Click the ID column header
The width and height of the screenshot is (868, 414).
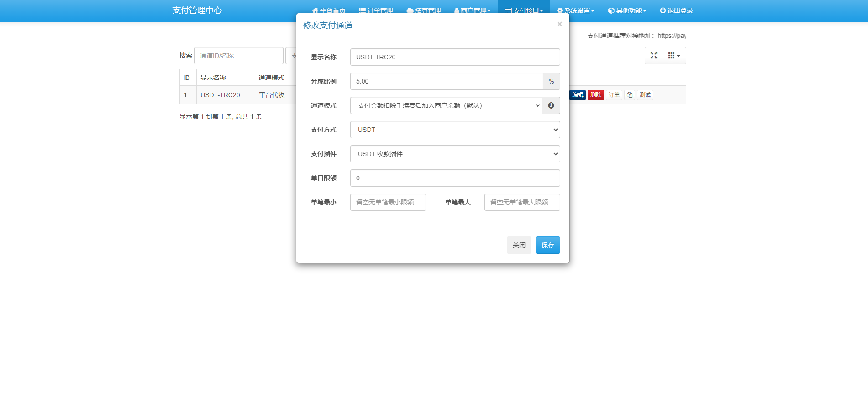188,78
